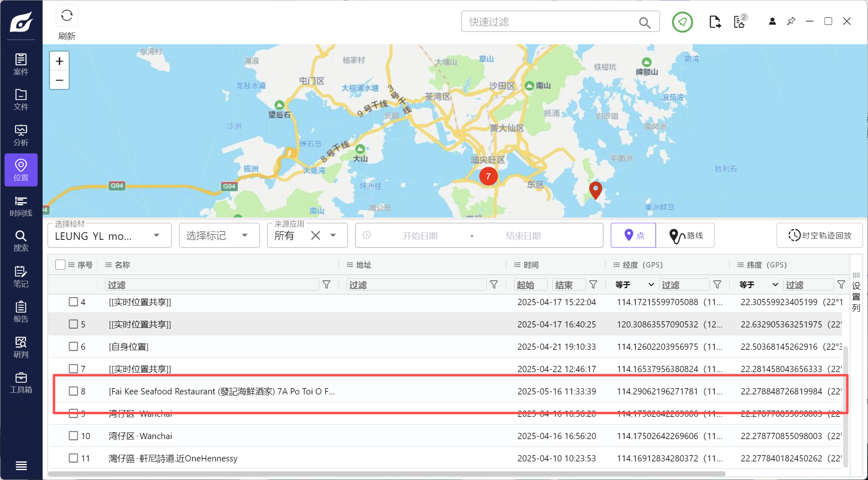Open the 工具箱 (Toolbox) sidebar icon
Viewport: 868px width, 480px height.
(21, 382)
